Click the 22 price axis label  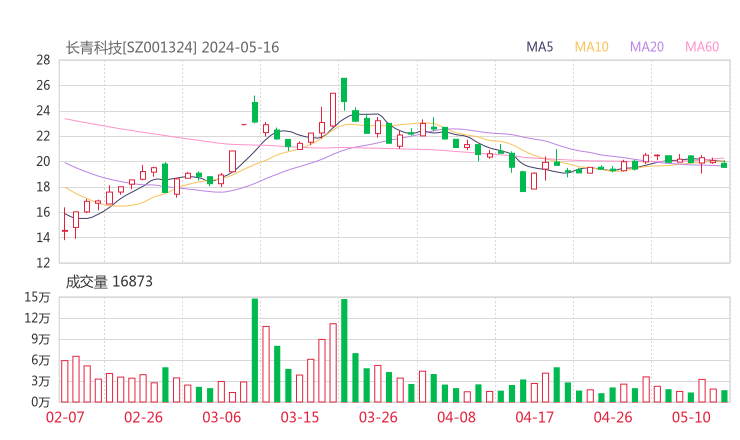(43, 136)
